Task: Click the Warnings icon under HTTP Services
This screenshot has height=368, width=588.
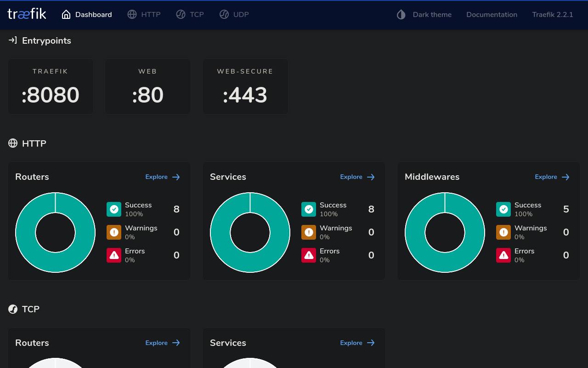Action: click(x=308, y=232)
